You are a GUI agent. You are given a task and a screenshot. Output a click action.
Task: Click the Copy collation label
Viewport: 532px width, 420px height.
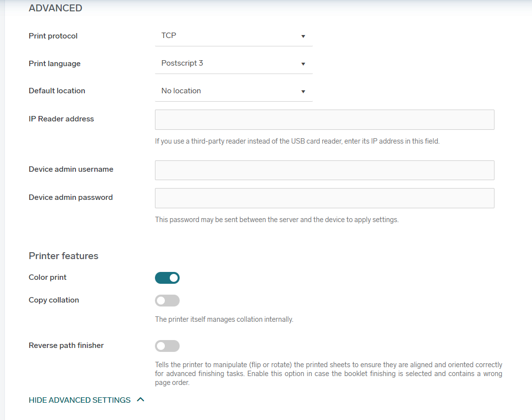(x=54, y=300)
